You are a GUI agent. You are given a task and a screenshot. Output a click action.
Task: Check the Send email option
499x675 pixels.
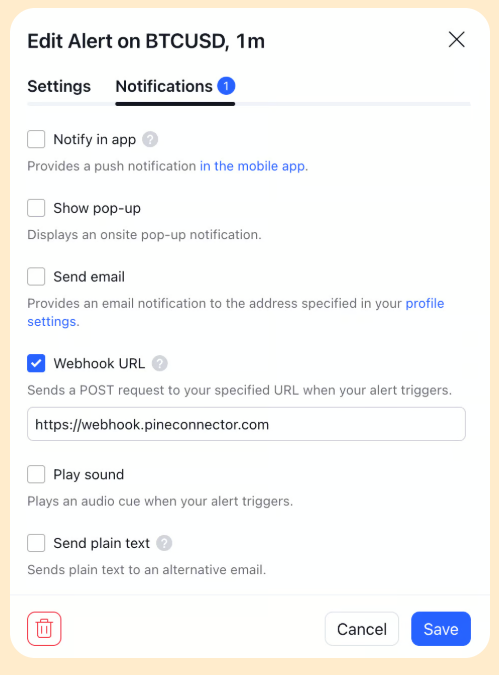click(36, 276)
